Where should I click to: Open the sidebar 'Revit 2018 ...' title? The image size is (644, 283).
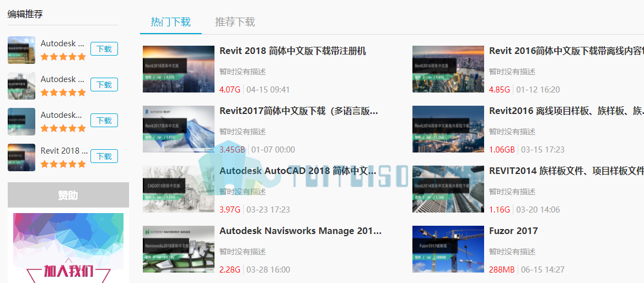click(x=64, y=150)
